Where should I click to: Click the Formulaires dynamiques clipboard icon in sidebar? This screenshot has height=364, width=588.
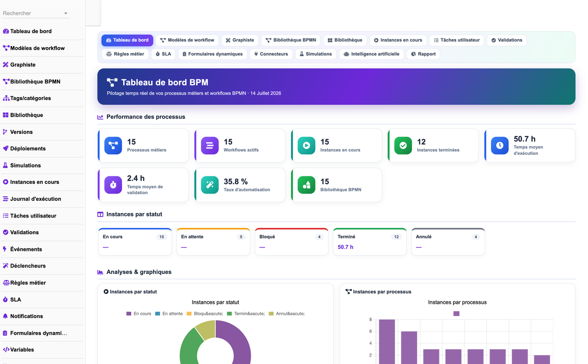click(6, 333)
